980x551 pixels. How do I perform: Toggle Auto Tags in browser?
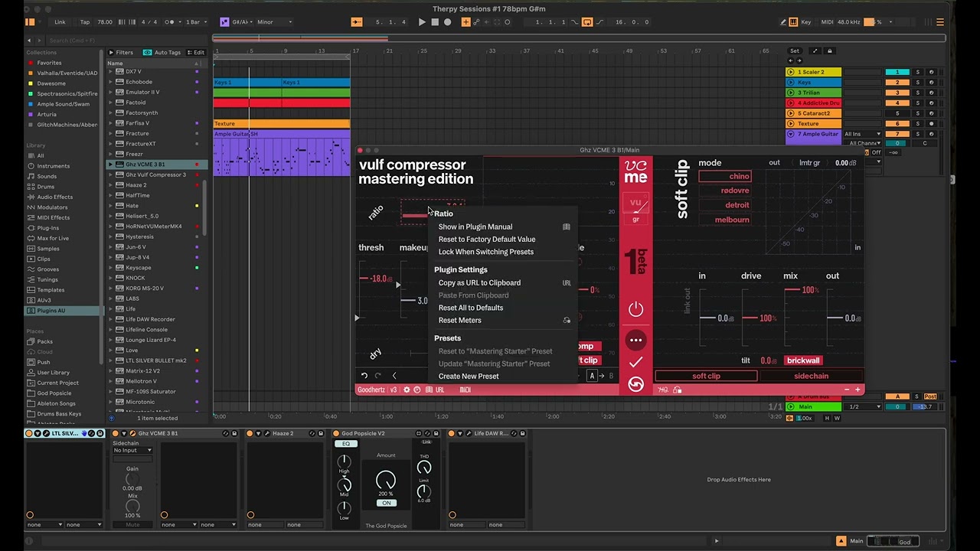pyautogui.click(x=162, y=53)
